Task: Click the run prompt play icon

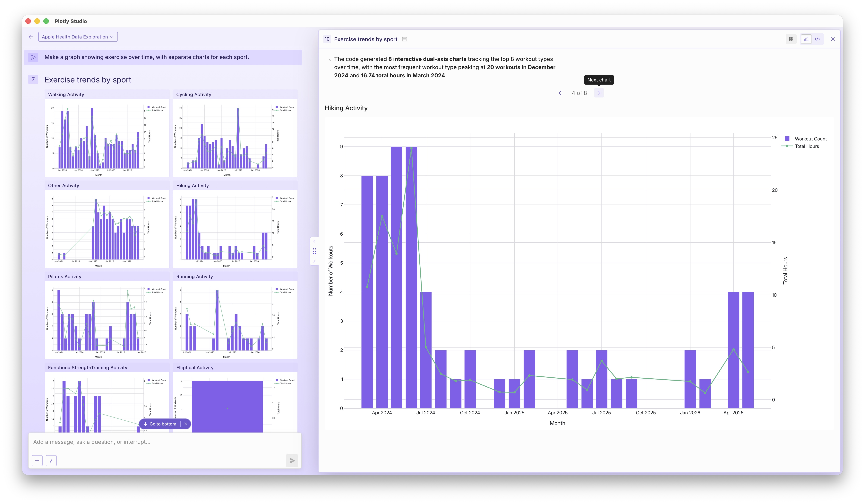Action: 33,57
